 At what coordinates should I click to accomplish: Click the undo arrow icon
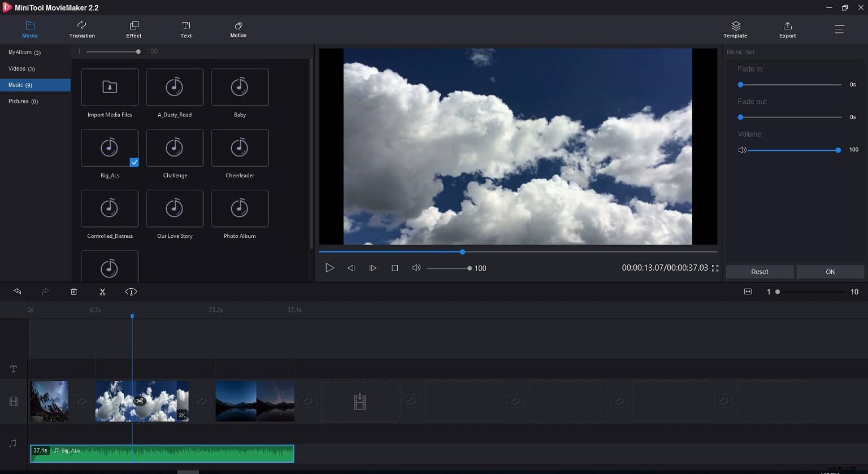[x=17, y=292]
